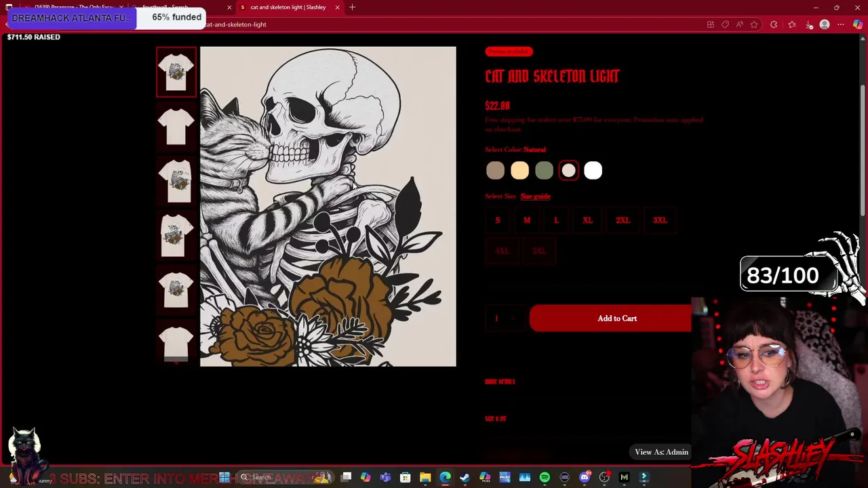Choose size 3XL
The image size is (868, 488).
point(660,220)
